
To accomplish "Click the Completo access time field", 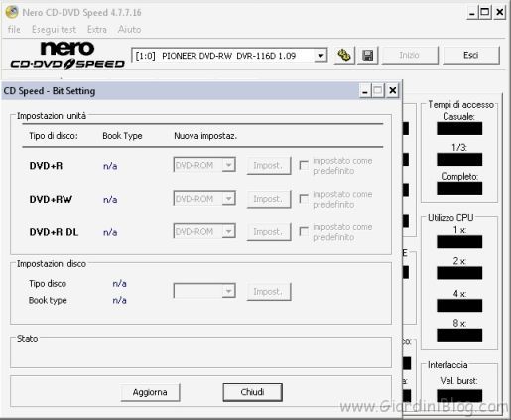I will 459,188.
